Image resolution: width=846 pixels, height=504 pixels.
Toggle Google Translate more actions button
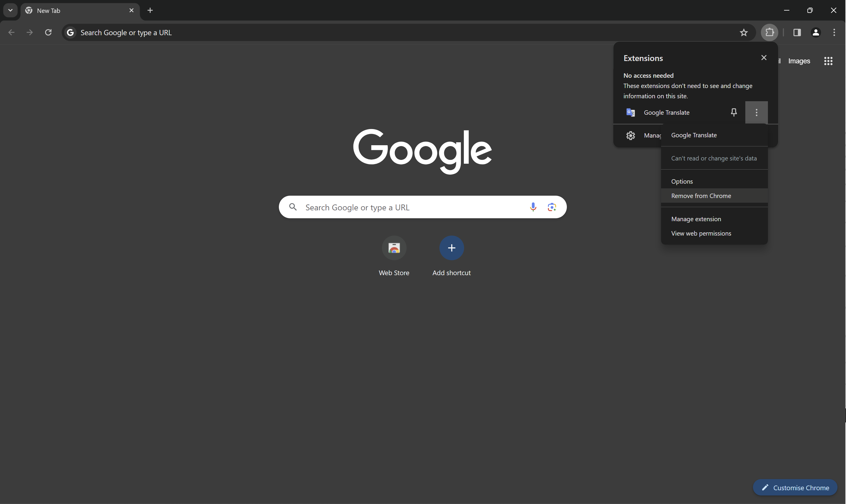(x=756, y=112)
